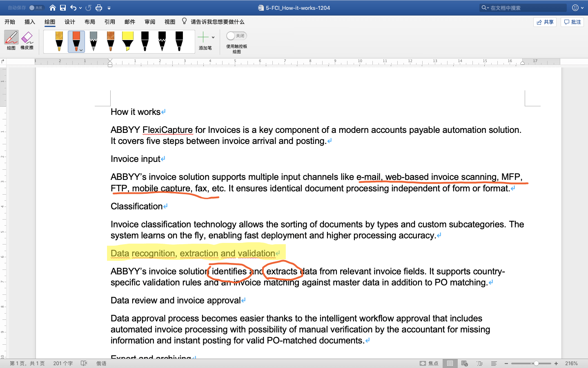Click the tab stop selector at ruler corner
This screenshot has width=588, height=368.
[x=3, y=62]
